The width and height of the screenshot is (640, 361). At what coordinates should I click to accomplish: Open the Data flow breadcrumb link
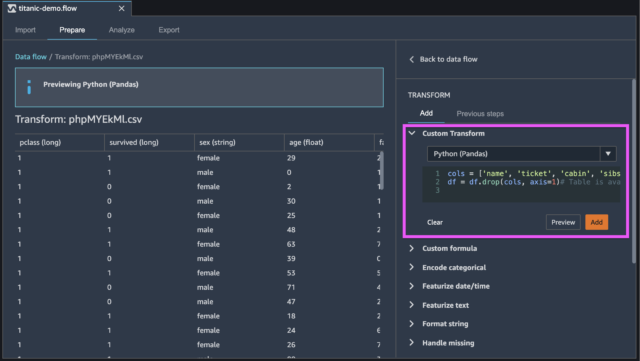coord(31,57)
